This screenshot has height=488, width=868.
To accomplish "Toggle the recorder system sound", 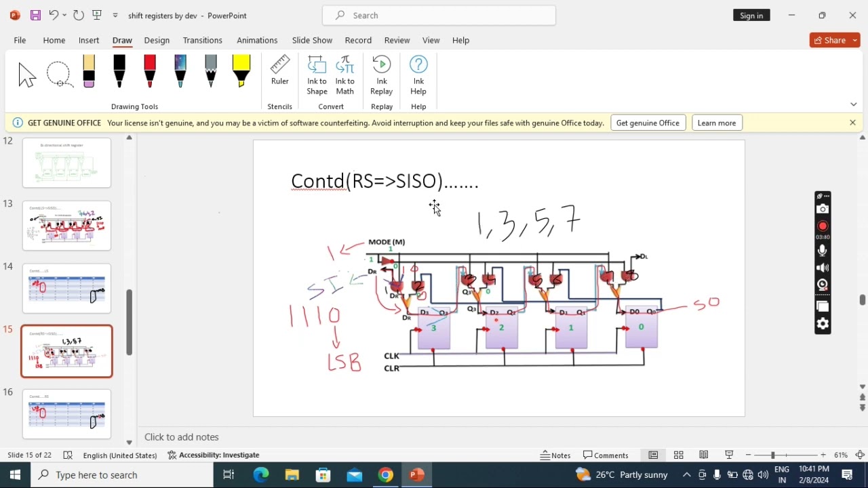I will pos(823,268).
